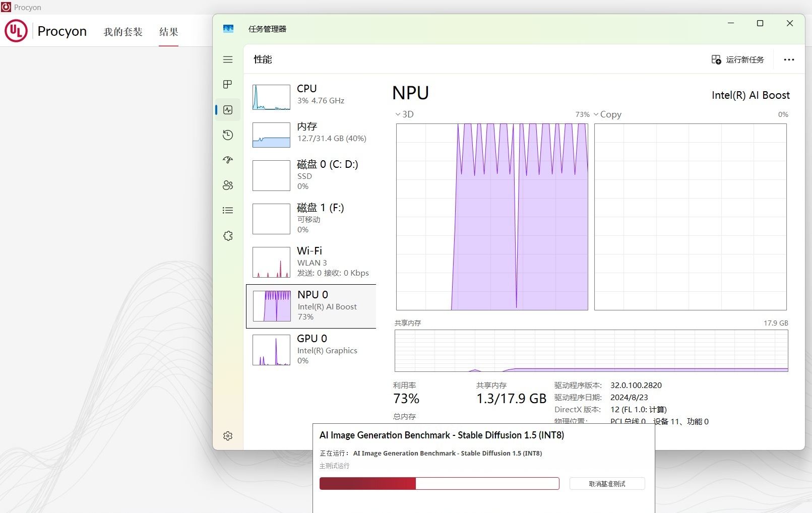This screenshot has width=812, height=513.
Task: Click the 73% utilization value under 利用率
Action: click(x=406, y=399)
